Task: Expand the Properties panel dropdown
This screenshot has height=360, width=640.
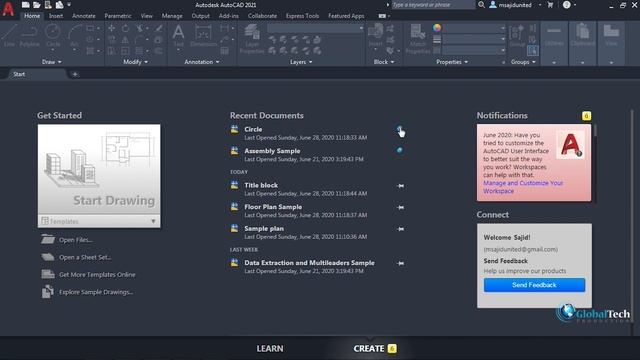Action: tap(452, 62)
